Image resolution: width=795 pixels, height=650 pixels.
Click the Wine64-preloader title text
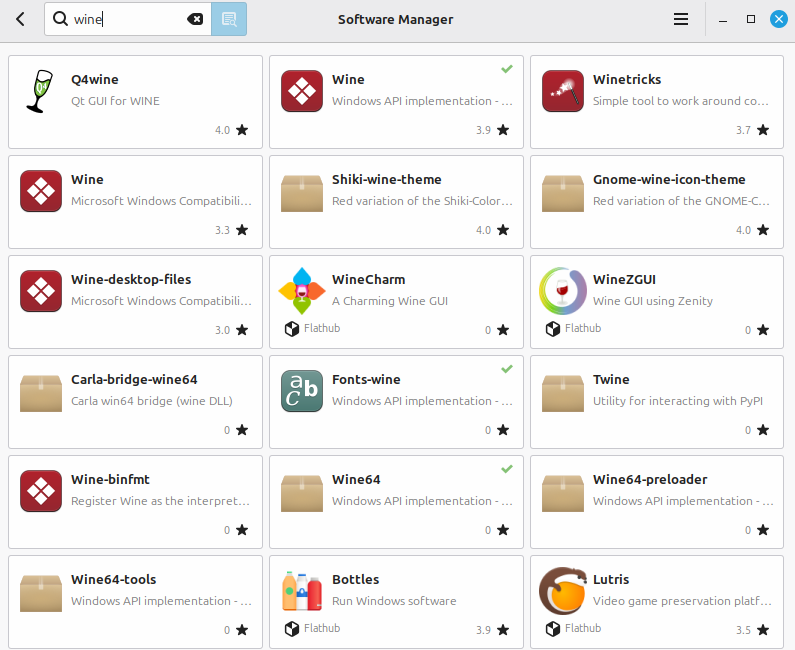650,480
